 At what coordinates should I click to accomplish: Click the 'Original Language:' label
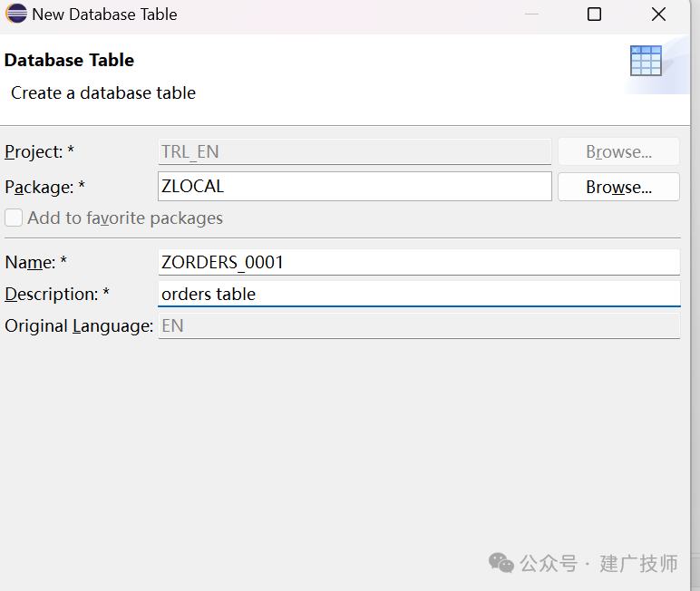79,325
